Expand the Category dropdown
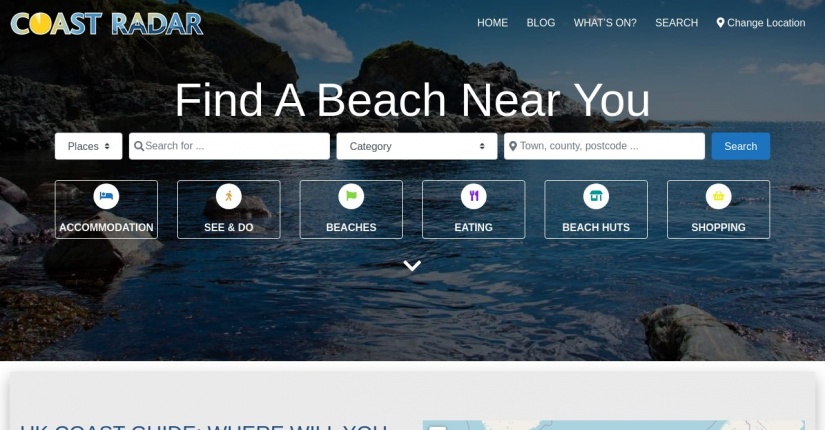 point(417,146)
